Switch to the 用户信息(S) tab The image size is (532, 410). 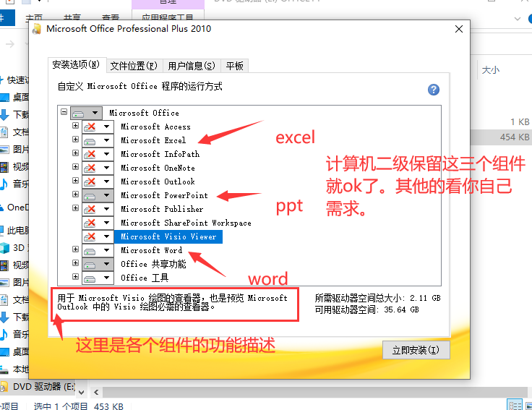[x=192, y=66]
